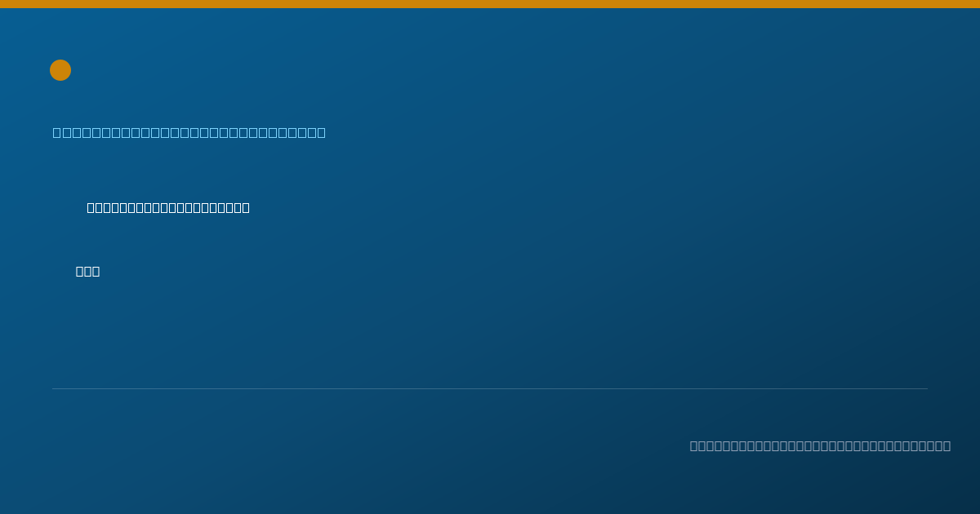Click the orange circle icon
The image size is (980, 514).
pos(60,70)
